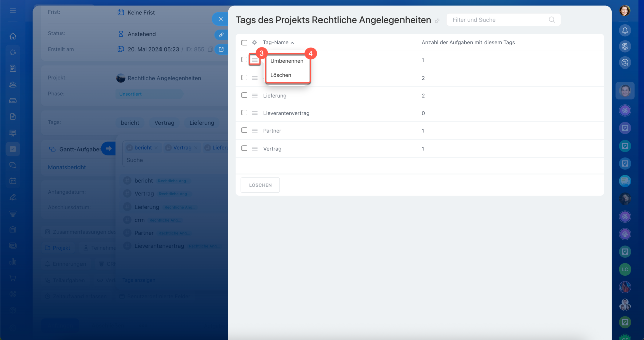644x340 pixels.
Task: Open the employees icon in left sidebar
Action: [13, 85]
